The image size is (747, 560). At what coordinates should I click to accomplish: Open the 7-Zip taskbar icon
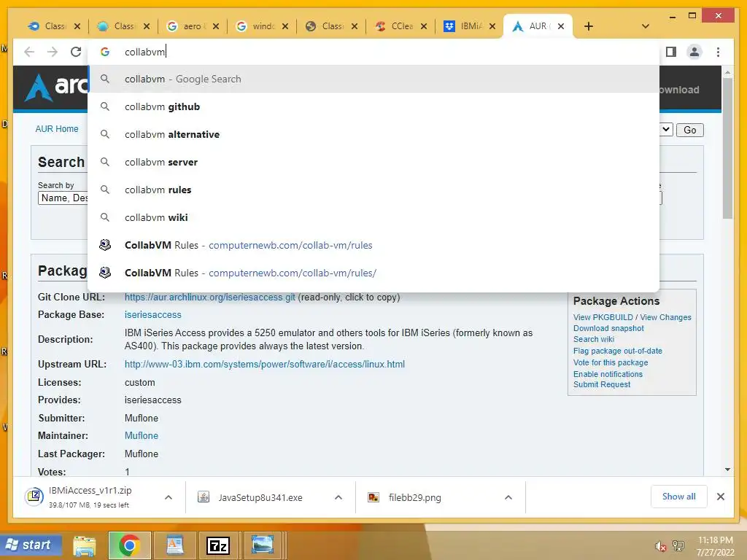(218, 545)
